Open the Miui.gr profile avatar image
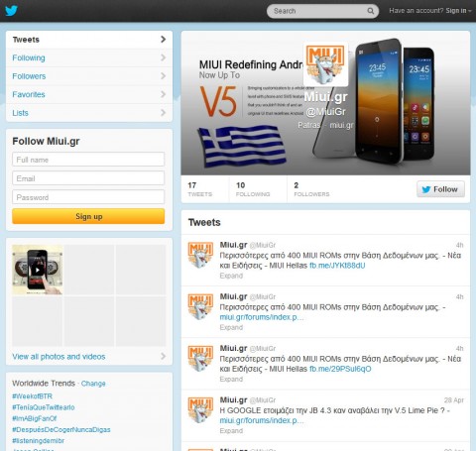Viewport: 476px width, 451px height. click(325, 64)
